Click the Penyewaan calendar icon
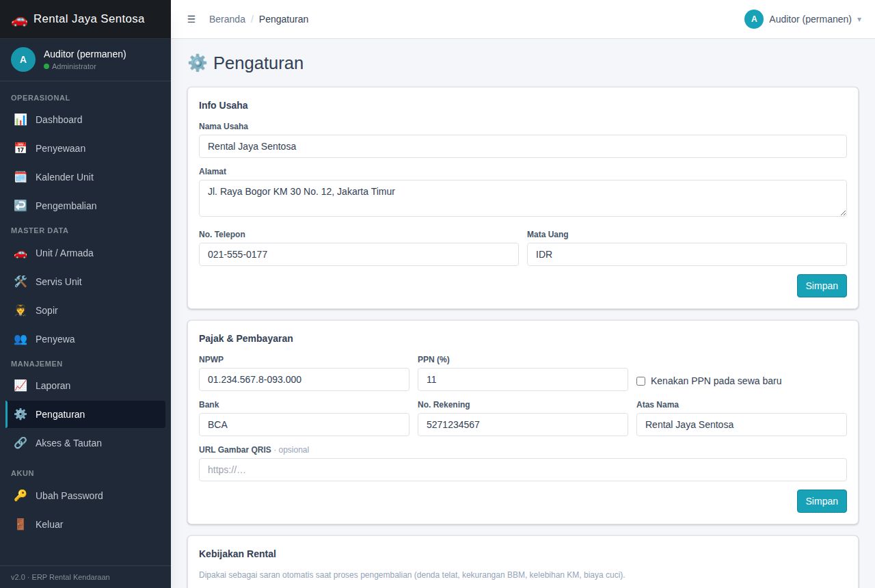This screenshot has width=875, height=588. click(21, 148)
